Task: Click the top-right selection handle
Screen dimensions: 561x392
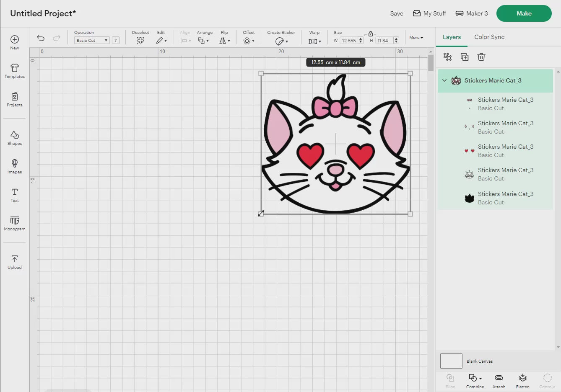Action: tap(410, 73)
